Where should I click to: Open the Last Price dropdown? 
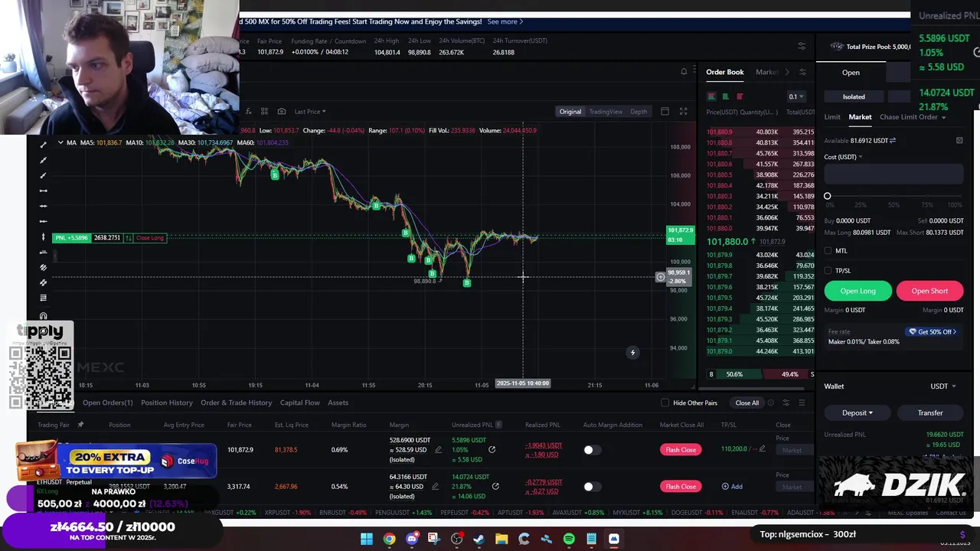point(310,112)
